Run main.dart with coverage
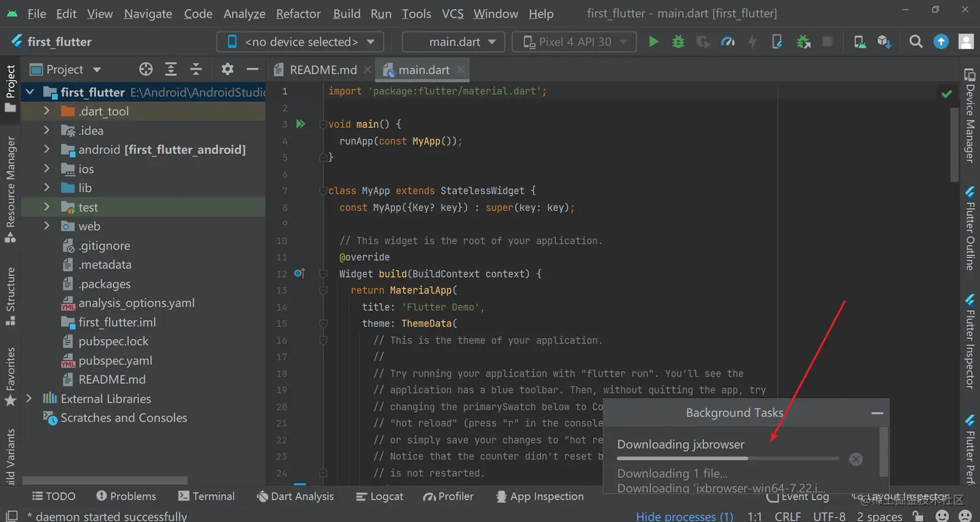This screenshot has height=522, width=980. coord(703,42)
